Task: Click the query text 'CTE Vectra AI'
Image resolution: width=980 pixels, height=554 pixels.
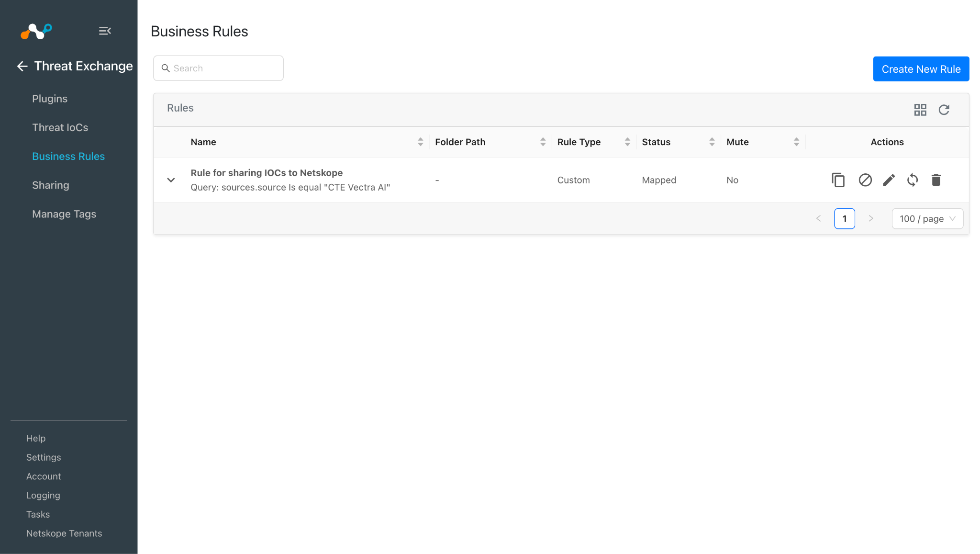Action: [357, 187]
